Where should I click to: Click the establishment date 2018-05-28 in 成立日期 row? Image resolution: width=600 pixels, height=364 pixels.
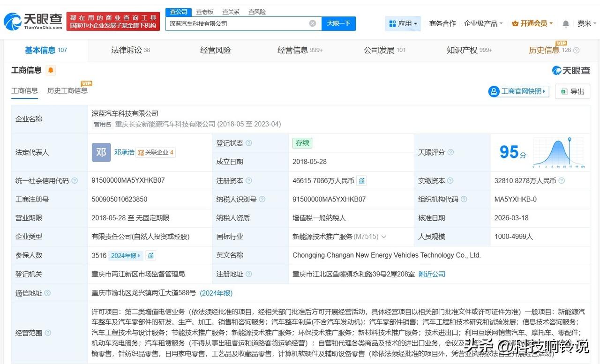coord(309,162)
